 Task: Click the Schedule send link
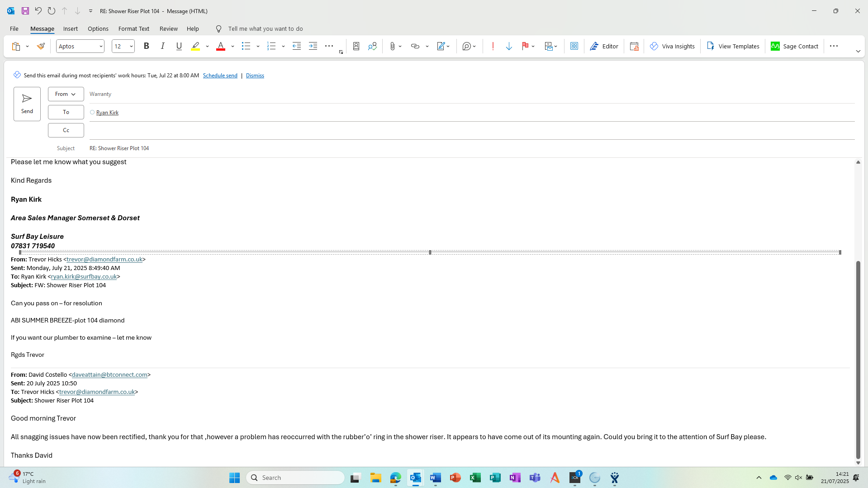[220, 76]
